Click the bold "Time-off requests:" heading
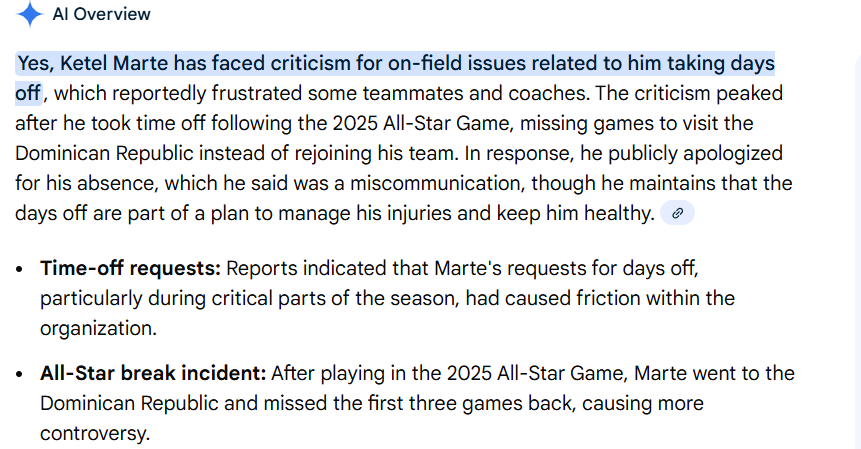861x449 pixels. click(x=130, y=269)
